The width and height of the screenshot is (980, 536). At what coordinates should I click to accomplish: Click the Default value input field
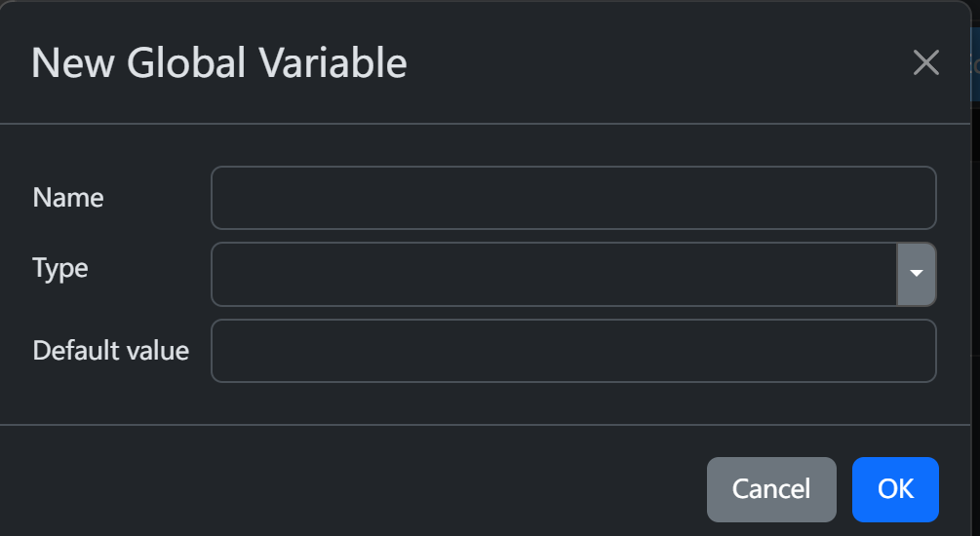click(x=573, y=351)
